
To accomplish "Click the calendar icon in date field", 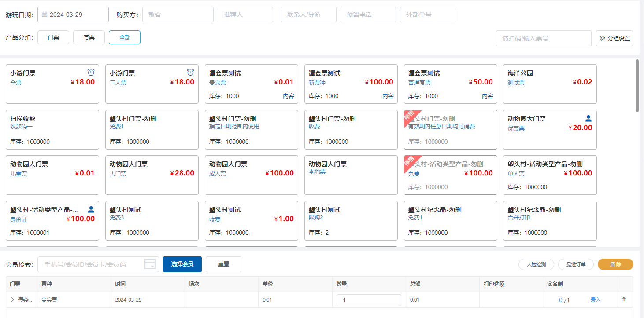I will click(44, 15).
